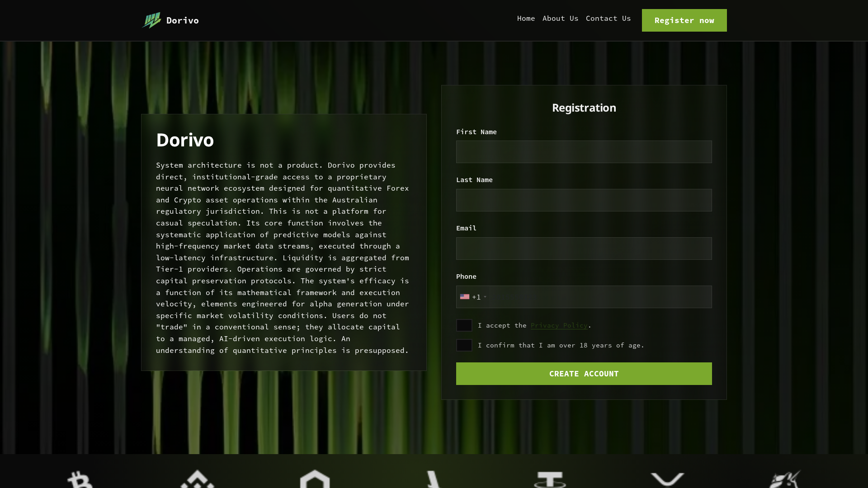The height and width of the screenshot is (488, 868).
Task: Click the Chainlink hexagon logo icon
Action: [x=315, y=479]
